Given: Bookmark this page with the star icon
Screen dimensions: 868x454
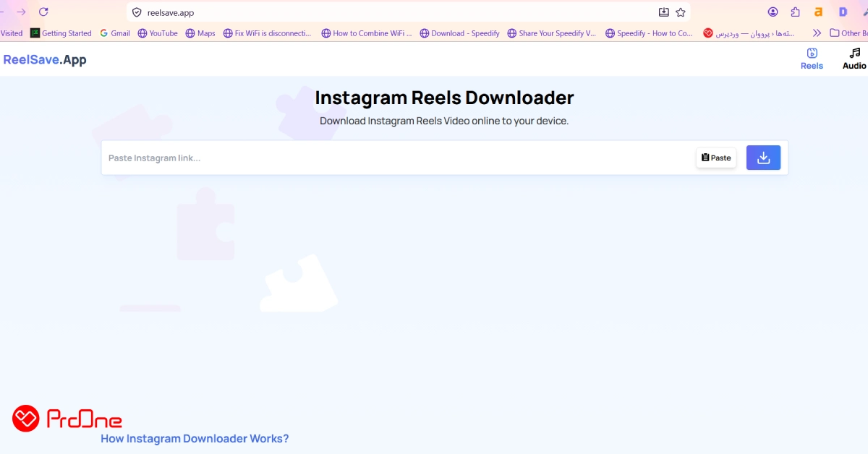Looking at the screenshot, I should [681, 12].
